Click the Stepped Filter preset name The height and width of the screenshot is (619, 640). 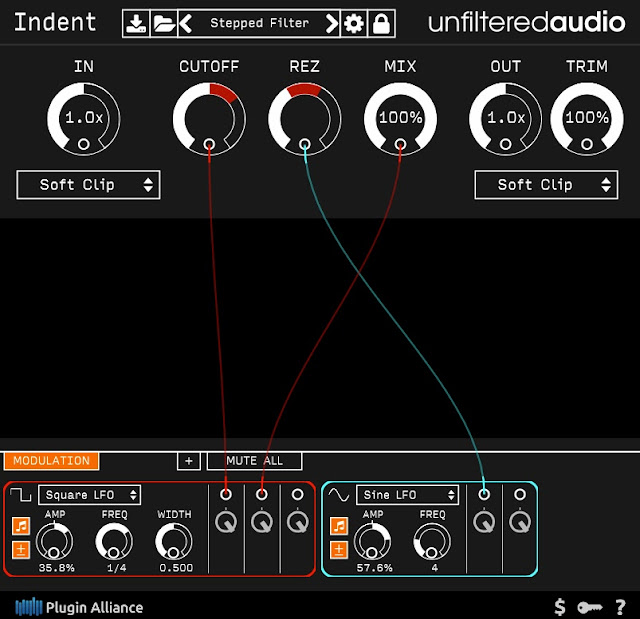259,23
